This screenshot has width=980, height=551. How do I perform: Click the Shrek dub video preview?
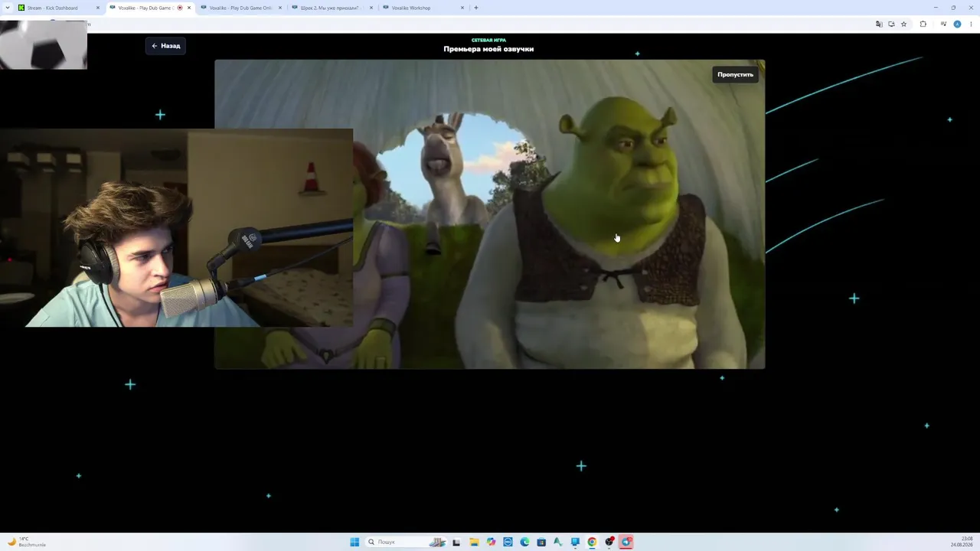490,214
